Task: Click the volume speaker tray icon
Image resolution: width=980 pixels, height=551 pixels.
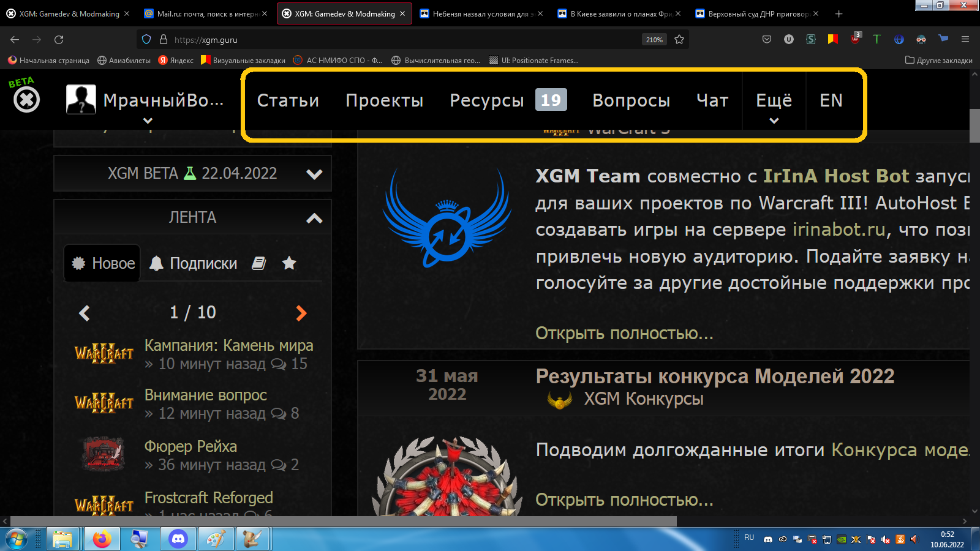Action: coord(914,539)
